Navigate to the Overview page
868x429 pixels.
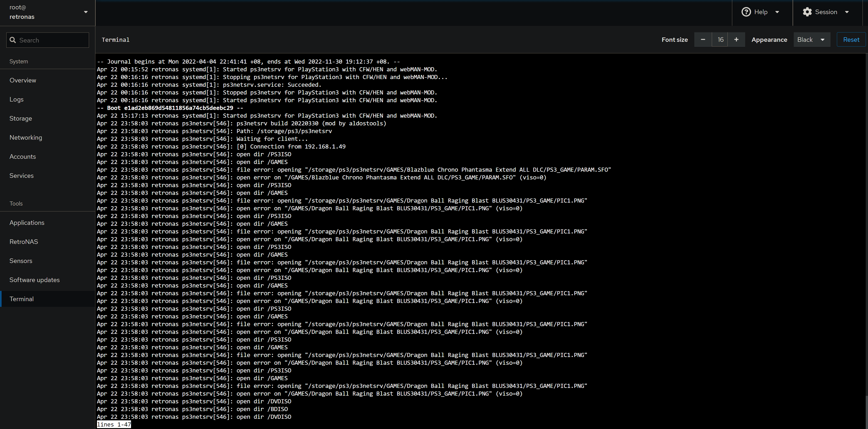click(x=23, y=80)
